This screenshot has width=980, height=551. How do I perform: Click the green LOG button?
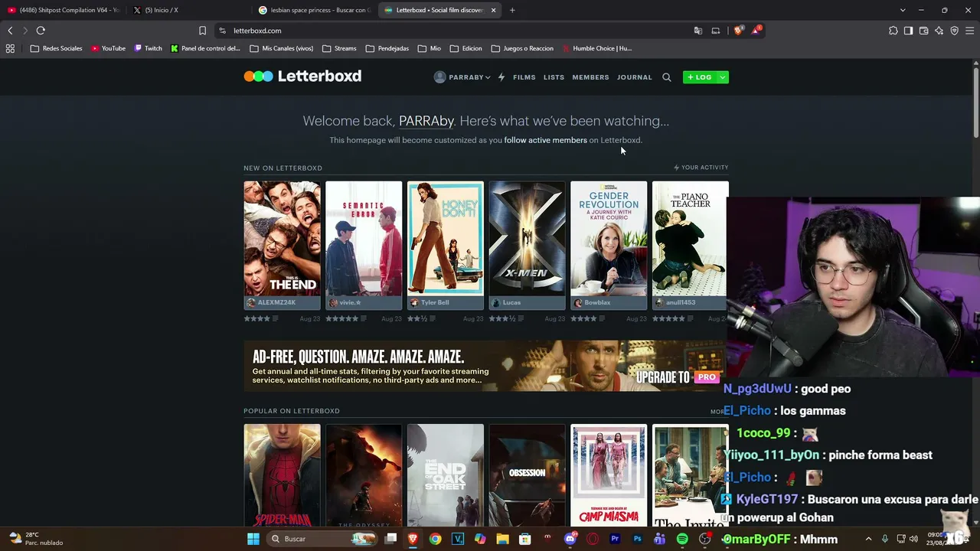700,77
